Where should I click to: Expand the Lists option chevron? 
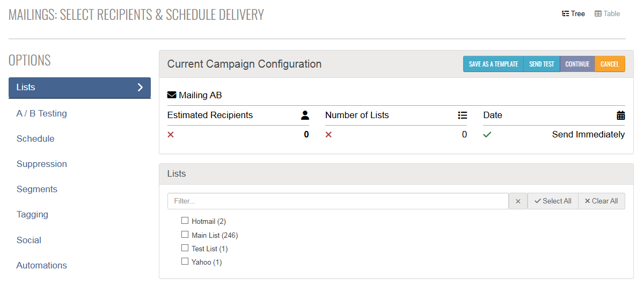[x=140, y=88]
